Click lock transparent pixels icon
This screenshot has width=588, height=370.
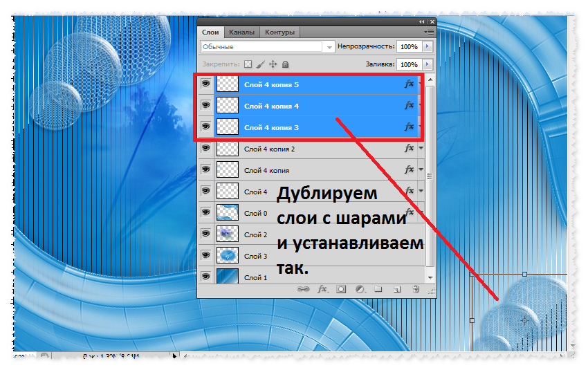pyautogui.click(x=248, y=64)
